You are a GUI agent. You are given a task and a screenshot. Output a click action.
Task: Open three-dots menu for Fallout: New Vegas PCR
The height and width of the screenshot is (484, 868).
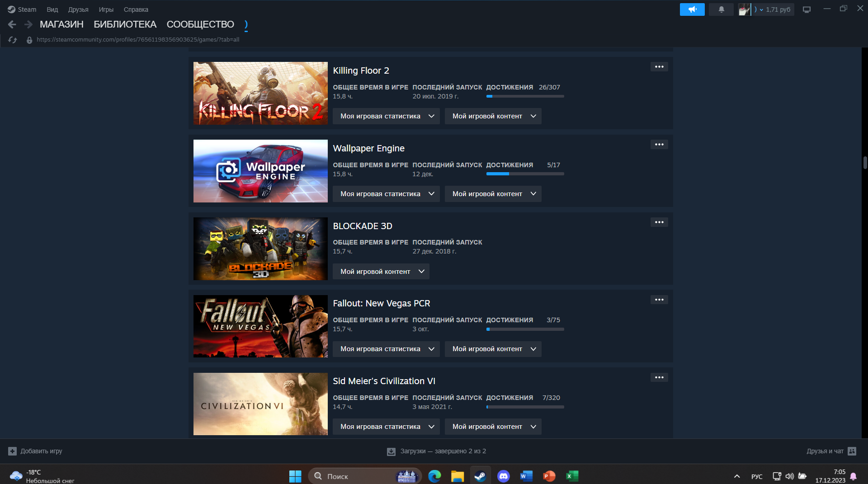click(659, 300)
